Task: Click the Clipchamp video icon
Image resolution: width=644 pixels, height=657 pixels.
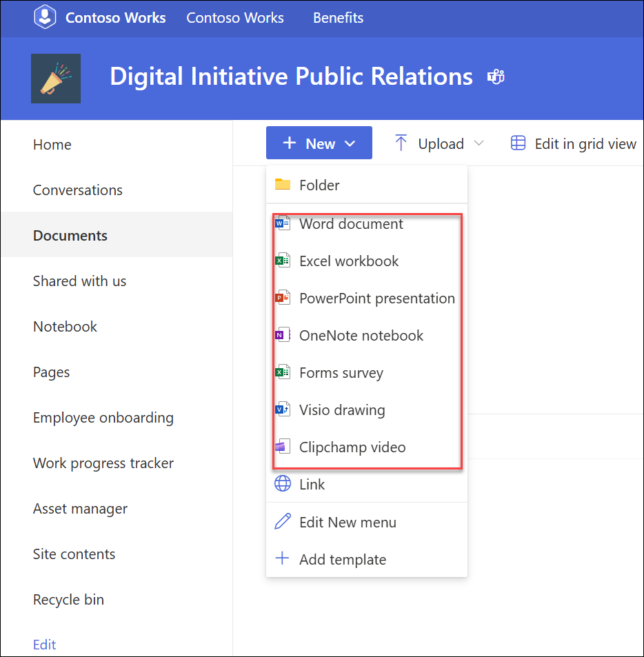Action: pos(282,447)
